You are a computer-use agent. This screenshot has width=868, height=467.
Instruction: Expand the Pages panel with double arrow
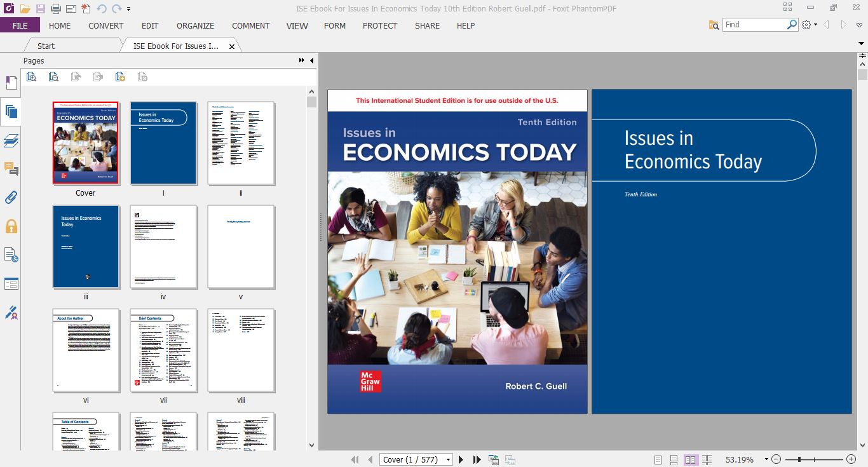click(301, 60)
